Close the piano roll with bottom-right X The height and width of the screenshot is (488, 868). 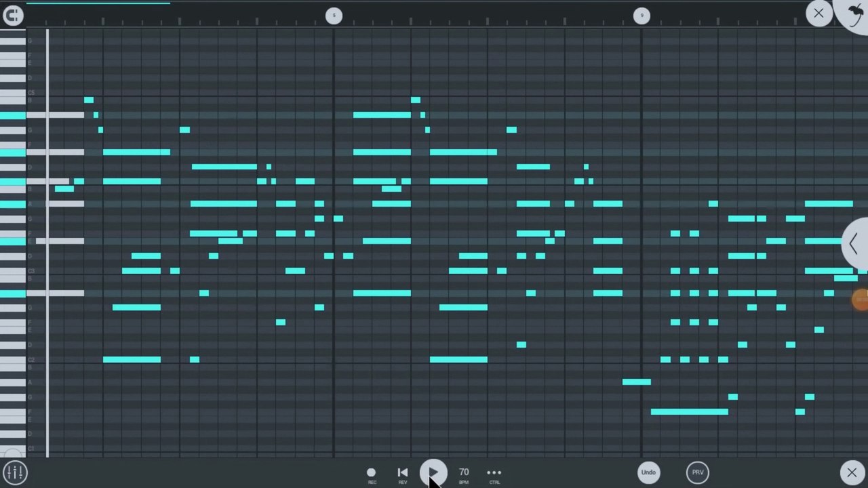coord(852,472)
